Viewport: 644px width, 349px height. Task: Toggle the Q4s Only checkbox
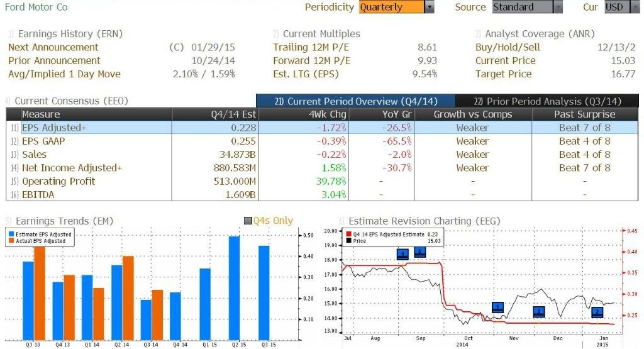pyautogui.click(x=248, y=221)
